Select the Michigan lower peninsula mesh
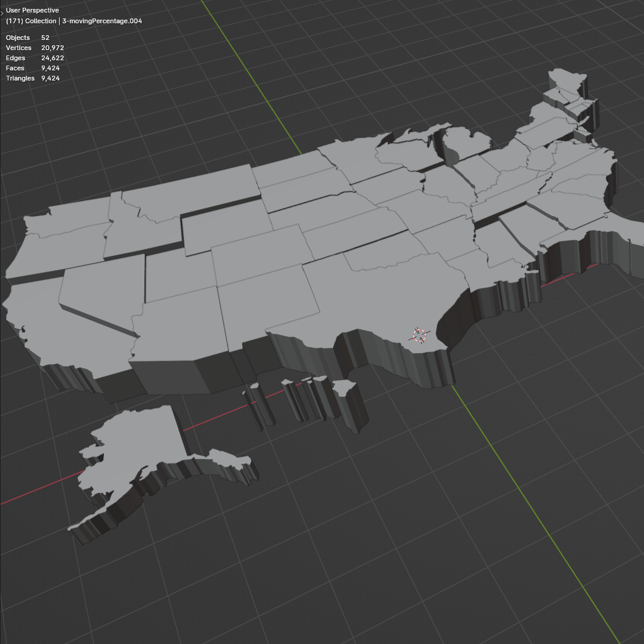644x644 pixels. (x=468, y=144)
